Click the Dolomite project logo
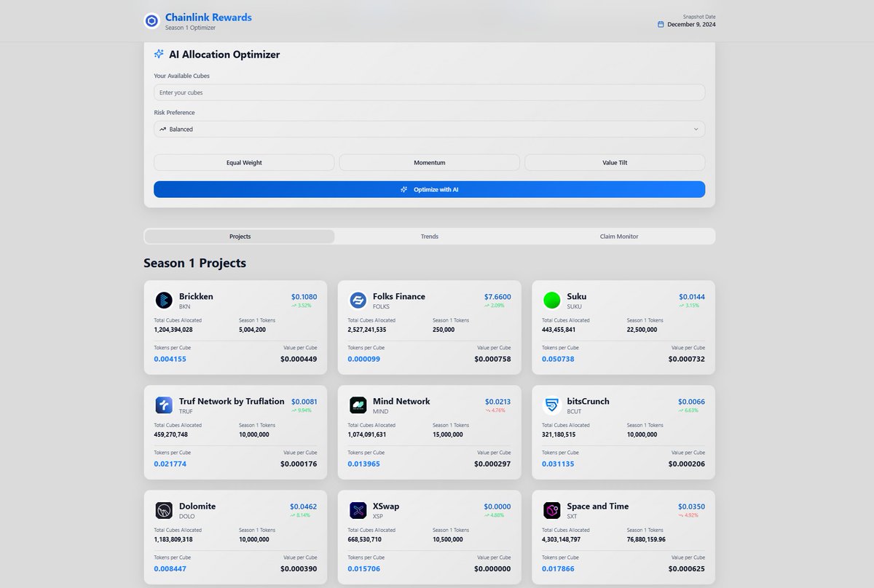The image size is (874, 588). 164,509
